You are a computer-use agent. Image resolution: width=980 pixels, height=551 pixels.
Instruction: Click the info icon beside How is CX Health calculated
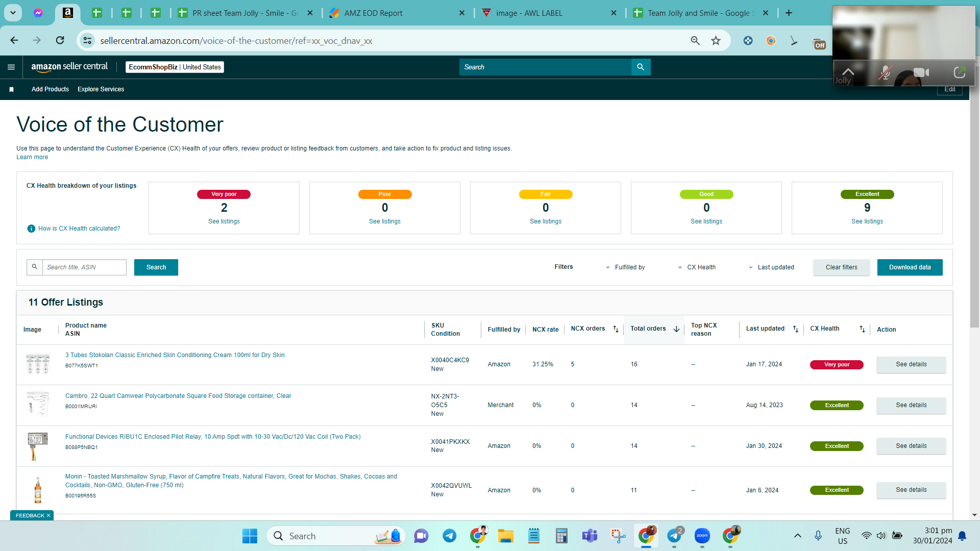coord(31,229)
